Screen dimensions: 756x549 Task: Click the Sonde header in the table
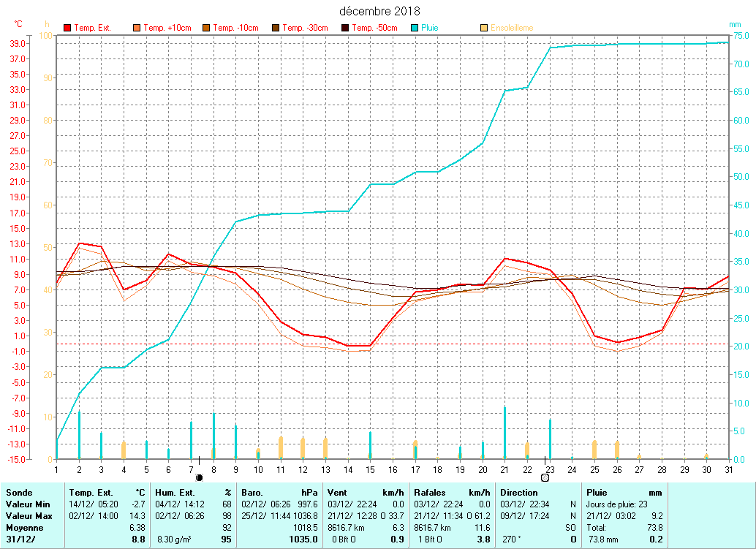[x=19, y=493]
